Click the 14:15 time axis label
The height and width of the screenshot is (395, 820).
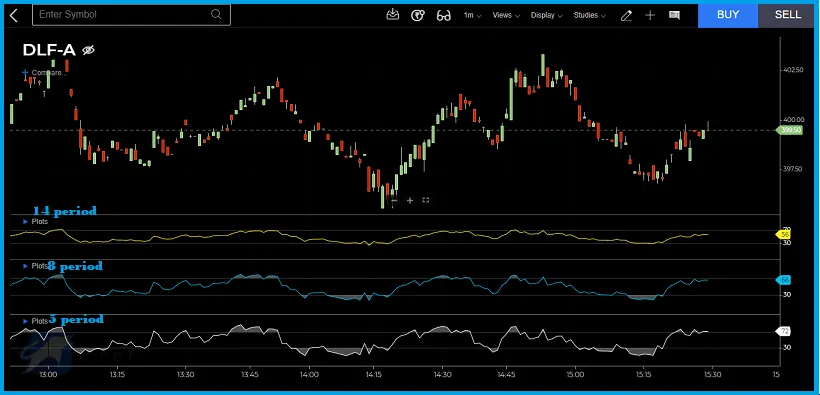(x=373, y=375)
